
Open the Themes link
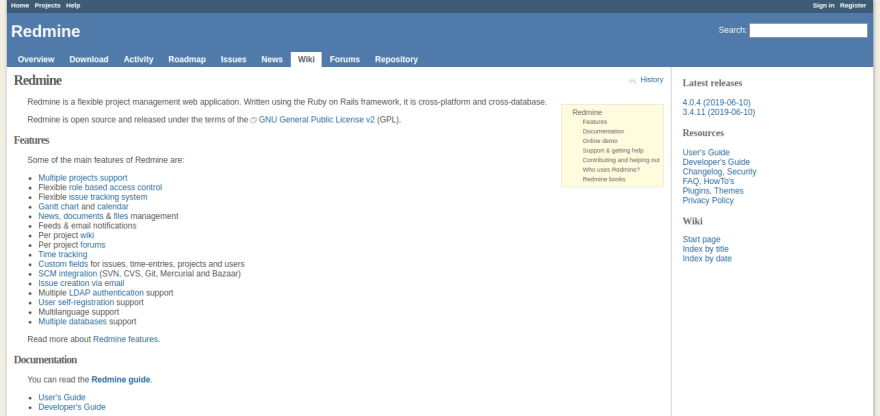click(728, 191)
